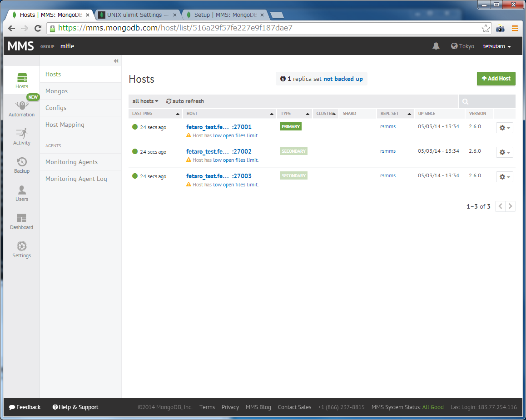
Task: Click the Activity sidebar icon
Action: pos(21,137)
